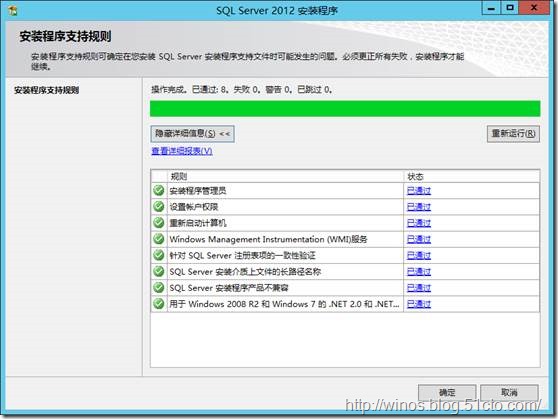
Task: Click check icon beside SQL Server 注册表项 rule
Action: coord(159,255)
